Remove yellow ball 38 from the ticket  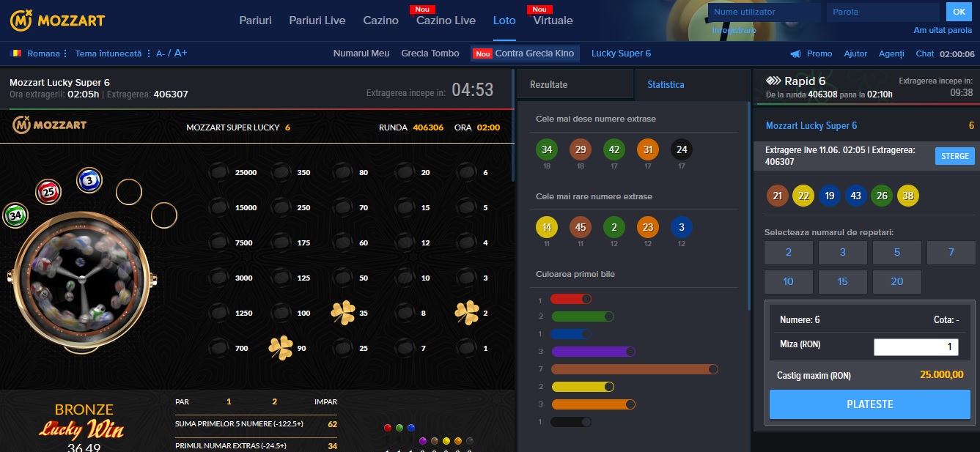pyautogui.click(x=907, y=196)
